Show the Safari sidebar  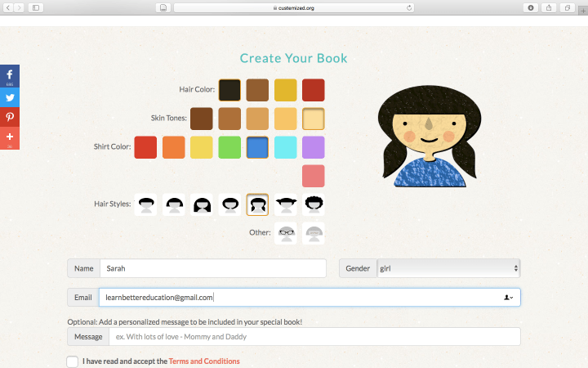click(36, 7)
